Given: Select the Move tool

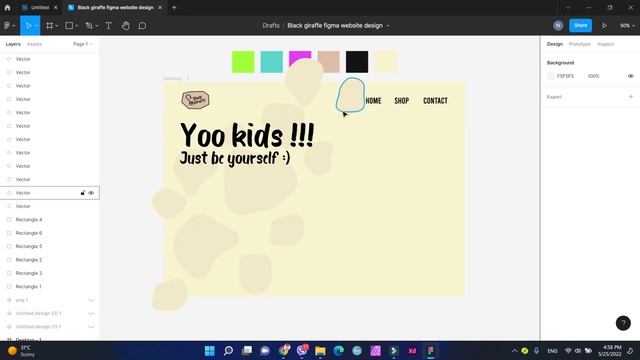Looking at the screenshot, I should 28,26.
